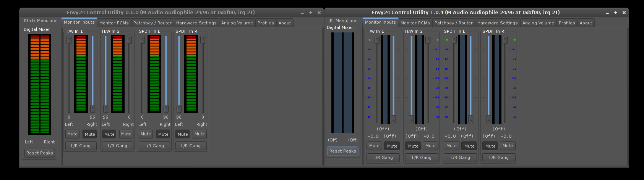Open Hardware Settings tab in 1.0.4 window

coord(497,23)
